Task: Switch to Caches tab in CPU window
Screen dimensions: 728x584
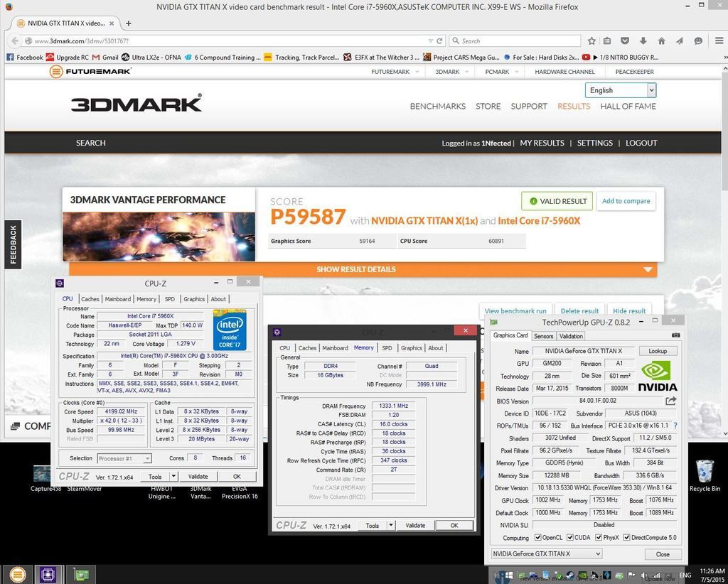Action: [x=90, y=299]
